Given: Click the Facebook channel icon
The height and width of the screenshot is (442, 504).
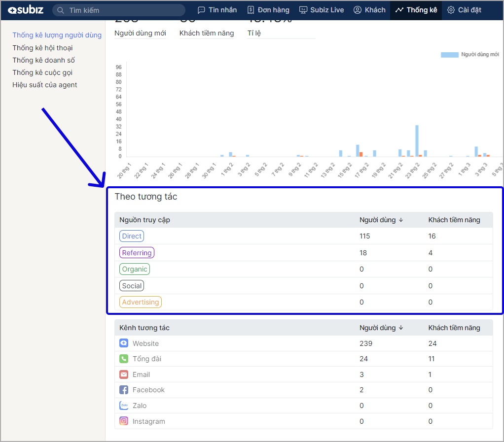Looking at the screenshot, I should (124, 390).
